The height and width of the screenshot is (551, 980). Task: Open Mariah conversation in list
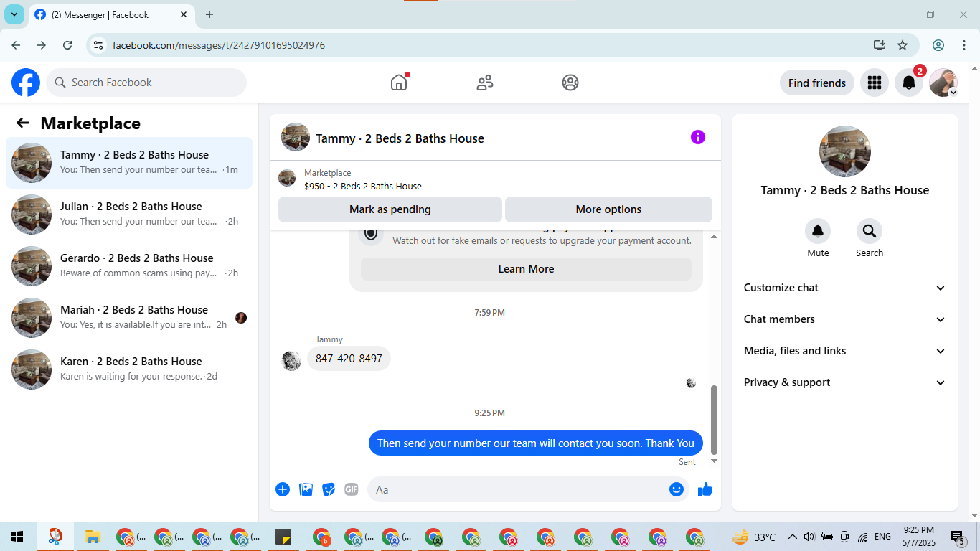pos(129,318)
